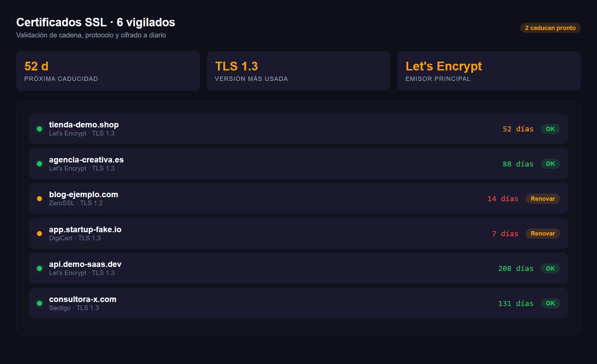Open the EMISOR PRINCIPAL stat card

click(488, 71)
